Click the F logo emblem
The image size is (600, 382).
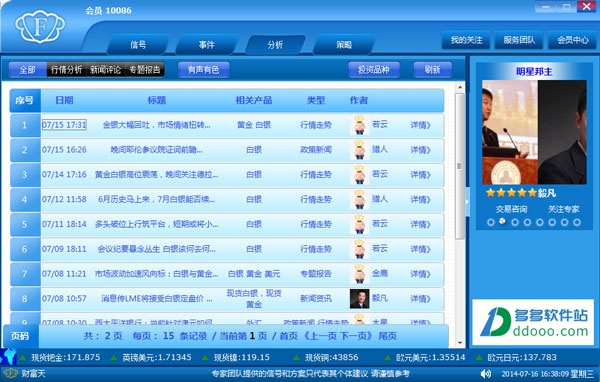point(40,26)
